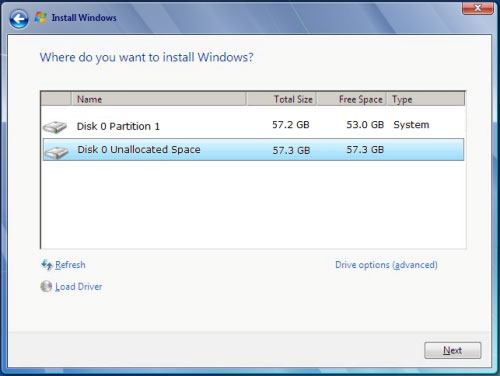500x376 pixels.
Task: Click the drive icon for Disk 0 Partition 1
Action: (x=55, y=127)
